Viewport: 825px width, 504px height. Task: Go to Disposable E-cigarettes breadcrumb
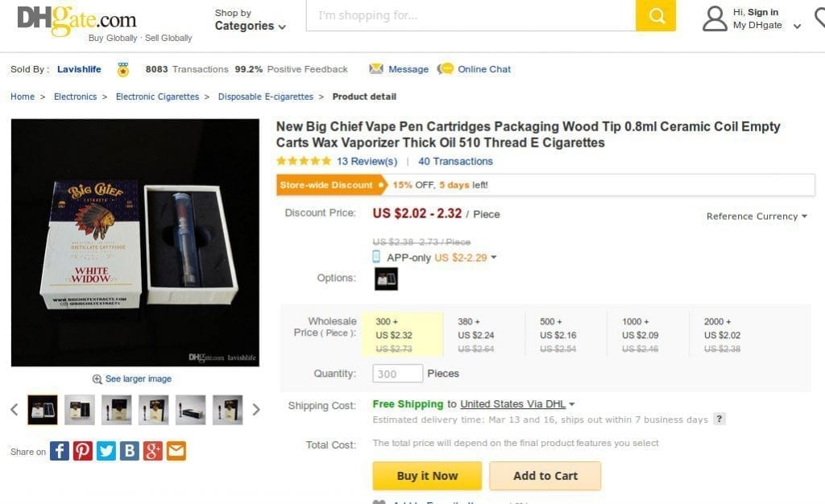tap(265, 97)
